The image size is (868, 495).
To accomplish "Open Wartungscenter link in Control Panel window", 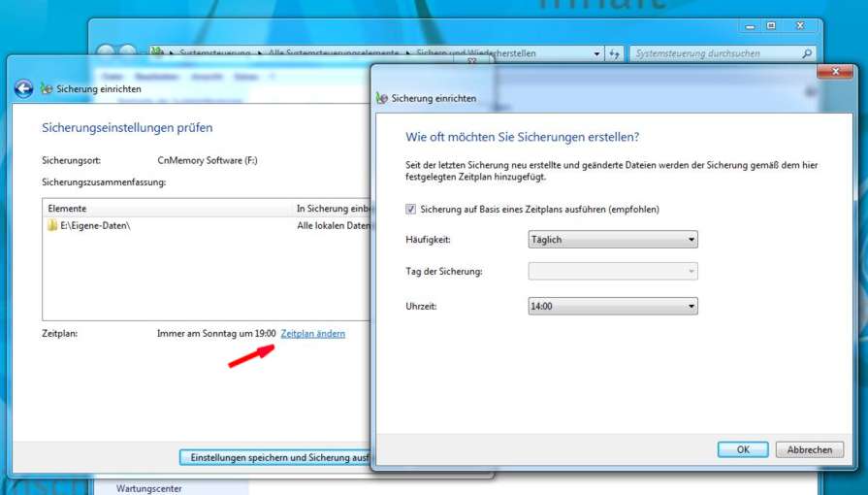I will (x=149, y=489).
